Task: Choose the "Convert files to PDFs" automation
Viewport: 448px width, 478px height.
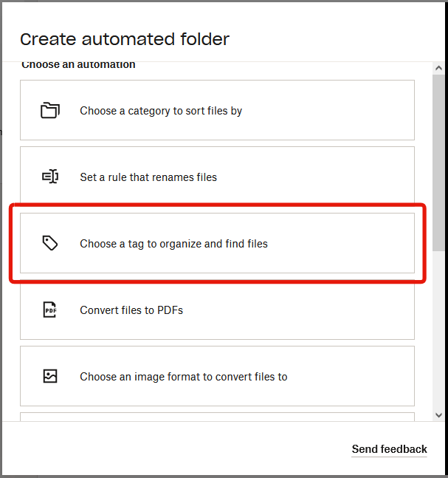Action: (x=131, y=310)
